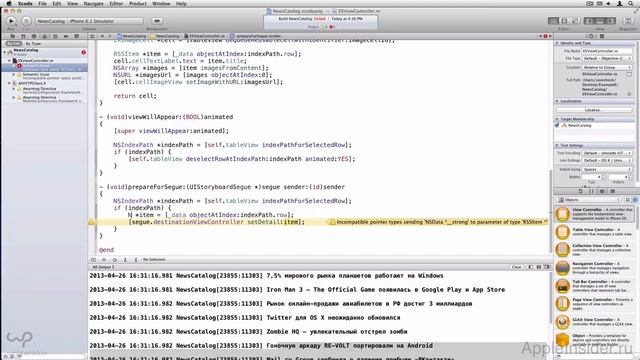Open the Product menu
The image size is (640, 360).
(x=138, y=3)
